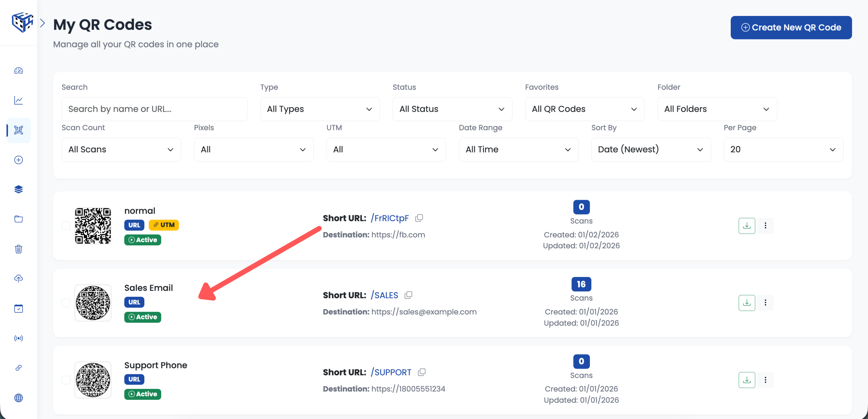Open the /SUPPORT short URL link
The width and height of the screenshot is (868, 419).
[x=391, y=373]
